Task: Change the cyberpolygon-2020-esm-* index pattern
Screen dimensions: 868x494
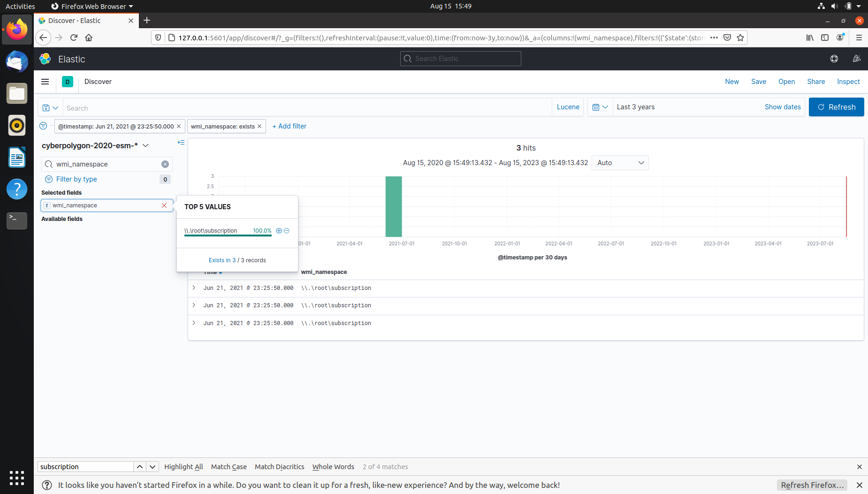Action: pyautogui.click(x=95, y=145)
